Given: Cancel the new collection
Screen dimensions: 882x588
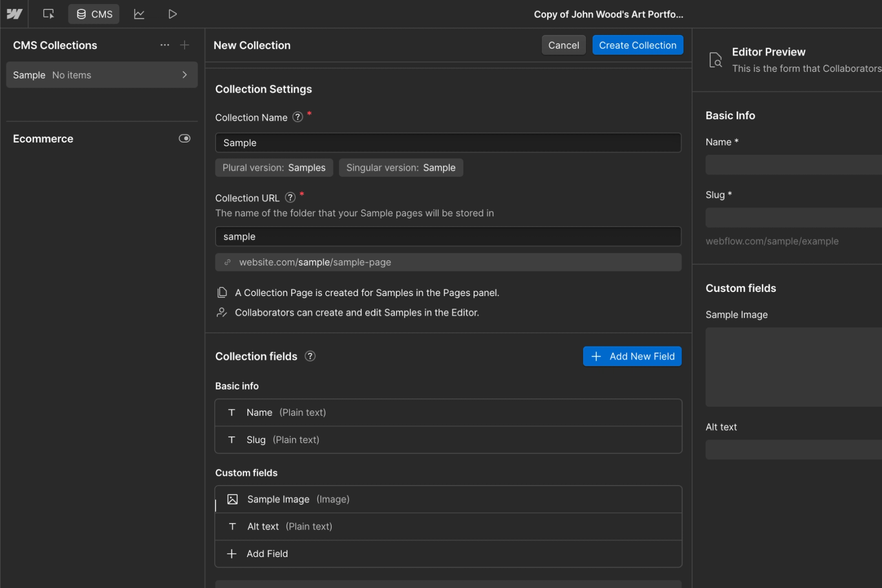Looking at the screenshot, I should tap(563, 45).
